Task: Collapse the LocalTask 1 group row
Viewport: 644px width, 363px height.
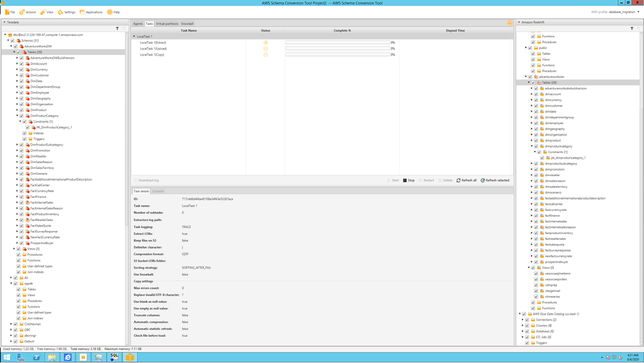Action: (x=134, y=36)
